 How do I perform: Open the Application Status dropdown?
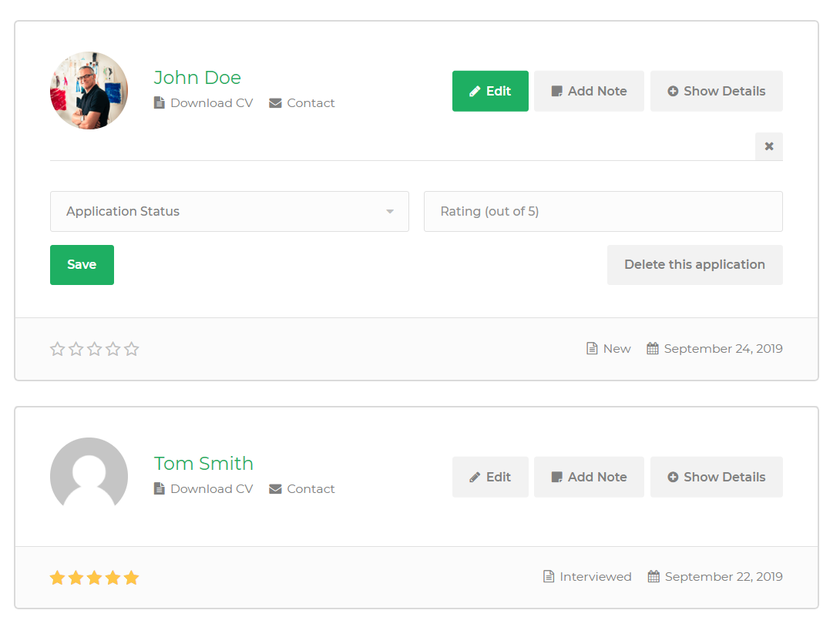click(229, 212)
